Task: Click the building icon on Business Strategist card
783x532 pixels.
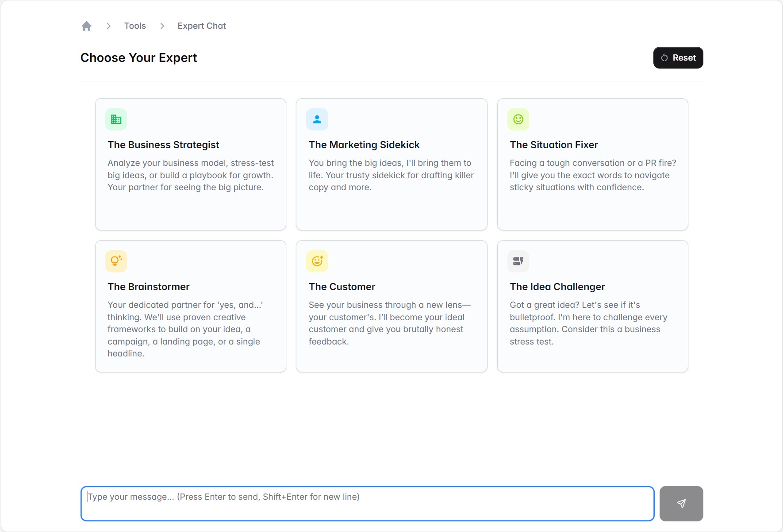Action: pyautogui.click(x=116, y=119)
